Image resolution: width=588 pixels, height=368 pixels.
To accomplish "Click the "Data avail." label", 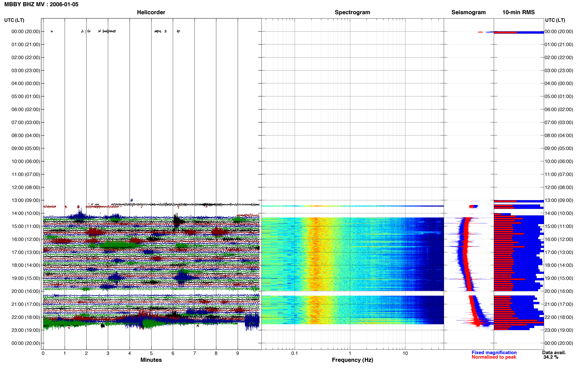I will tap(554, 352).
